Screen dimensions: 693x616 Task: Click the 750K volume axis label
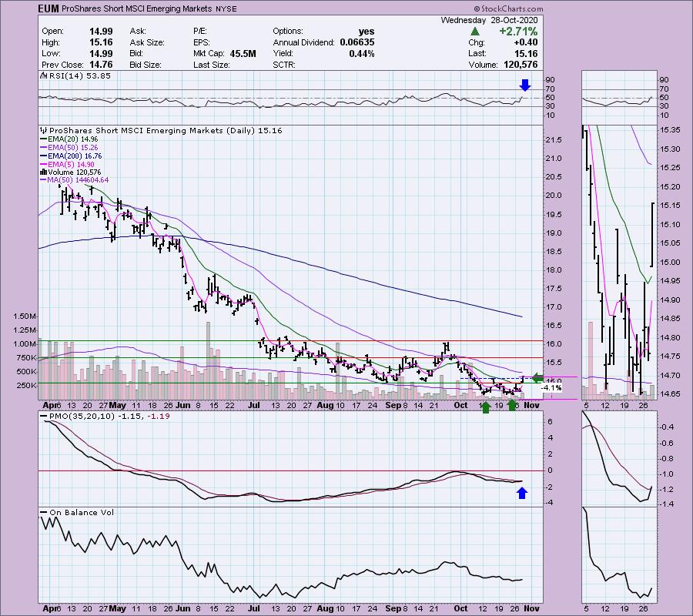pos(25,357)
